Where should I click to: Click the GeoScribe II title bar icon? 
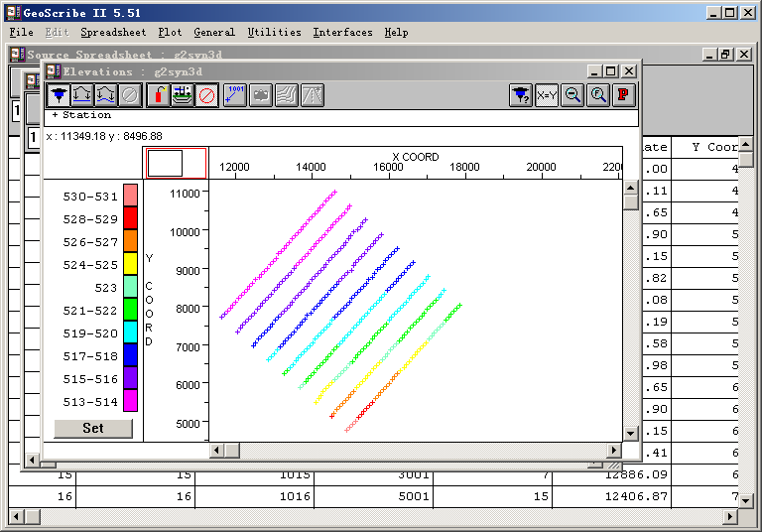pyautogui.click(x=13, y=13)
